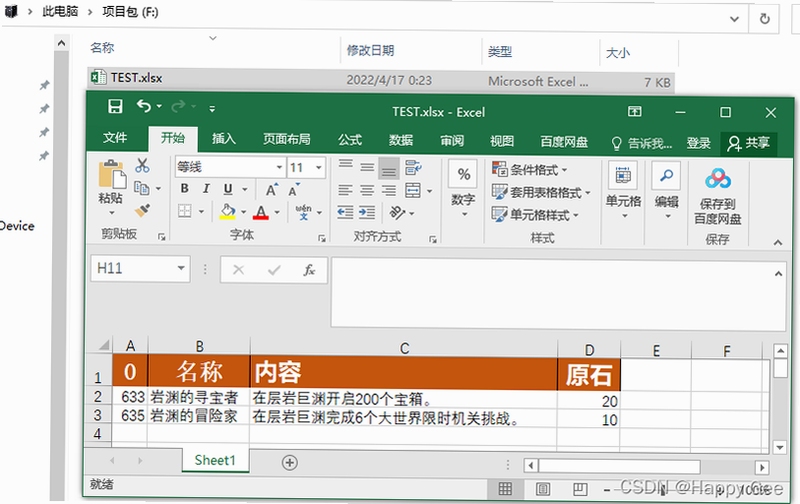
Task: Switch to Page Break Preview in status bar
Action: [580, 489]
